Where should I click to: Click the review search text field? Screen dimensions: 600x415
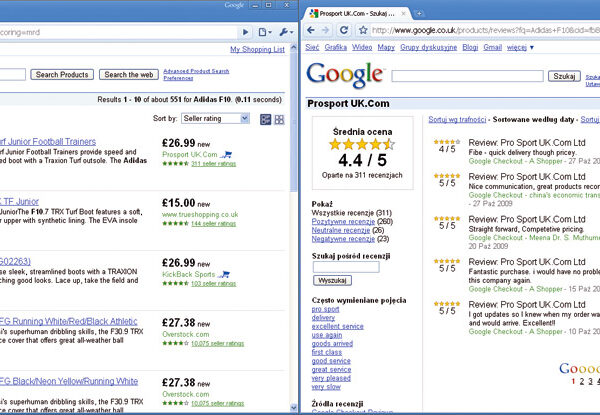(x=345, y=266)
